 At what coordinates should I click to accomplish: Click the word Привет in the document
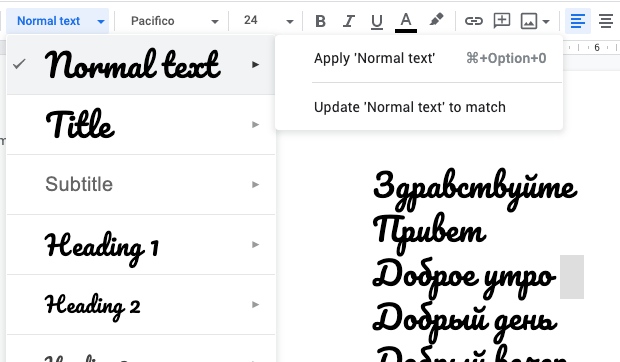pyautogui.click(x=430, y=233)
